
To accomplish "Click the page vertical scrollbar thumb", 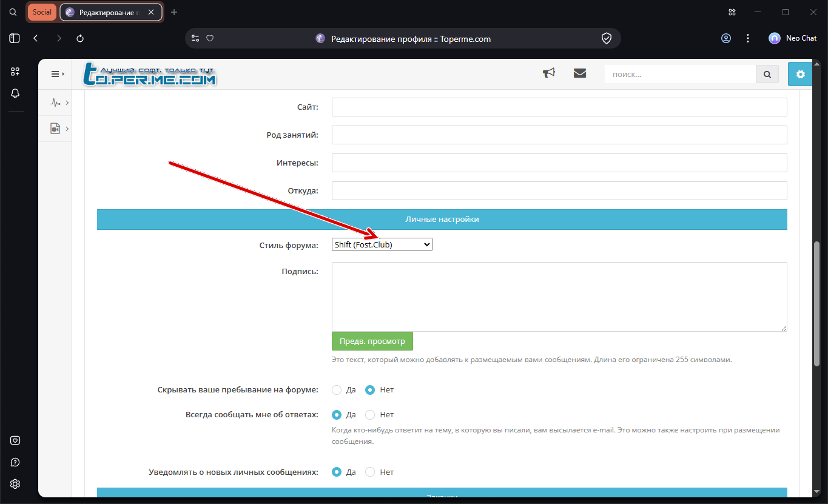I will click(x=816, y=303).
